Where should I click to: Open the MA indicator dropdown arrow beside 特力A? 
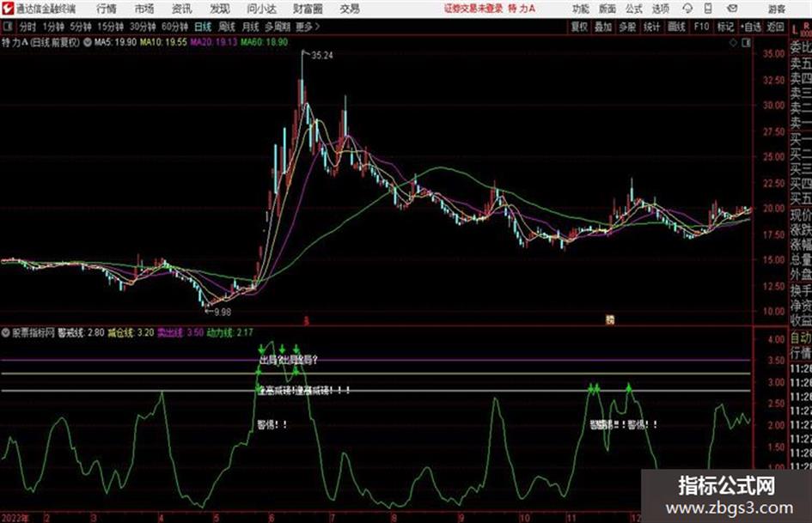[87, 42]
